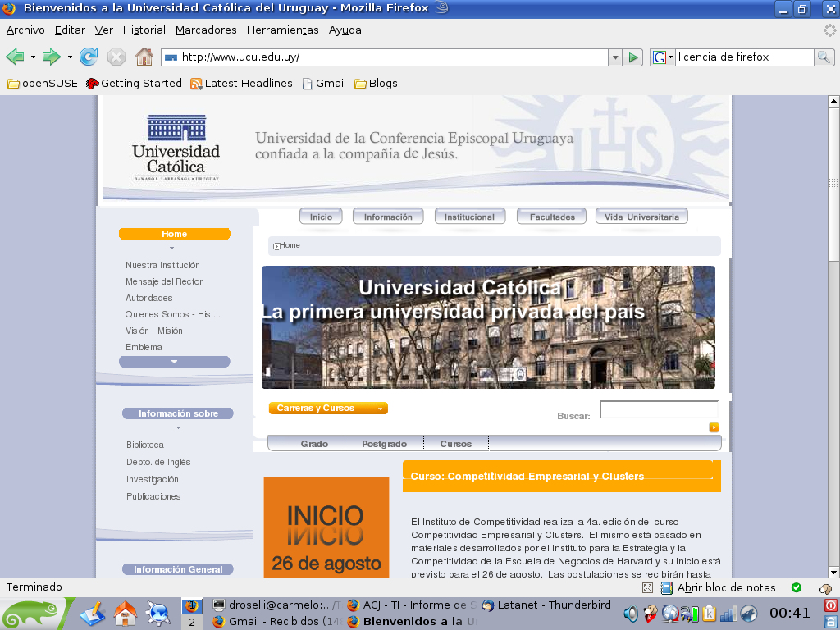Click the orange Home sidebar header
Image resolution: width=840 pixels, height=630 pixels.
click(175, 234)
